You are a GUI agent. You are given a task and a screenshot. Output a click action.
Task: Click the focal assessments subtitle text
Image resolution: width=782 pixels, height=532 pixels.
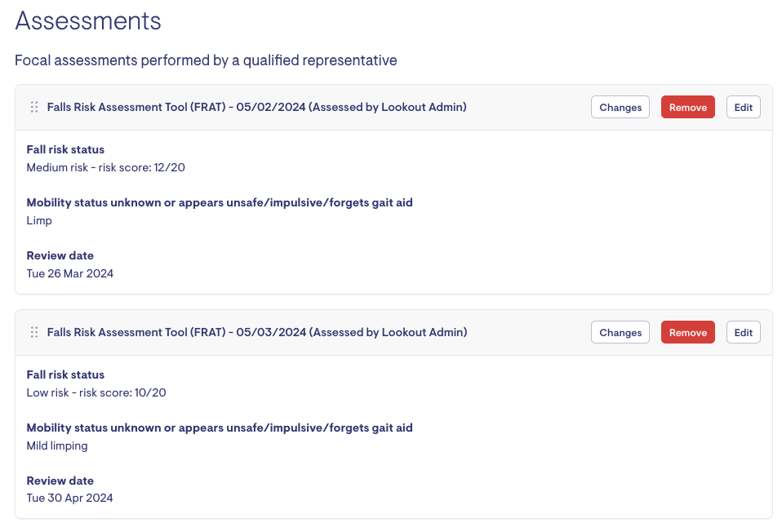pyautogui.click(x=206, y=60)
